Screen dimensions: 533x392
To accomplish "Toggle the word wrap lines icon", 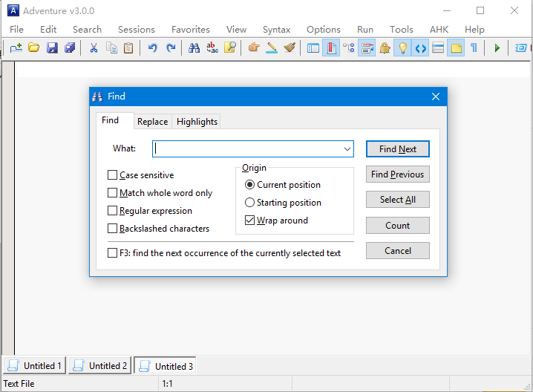I will pyautogui.click(x=367, y=48).
